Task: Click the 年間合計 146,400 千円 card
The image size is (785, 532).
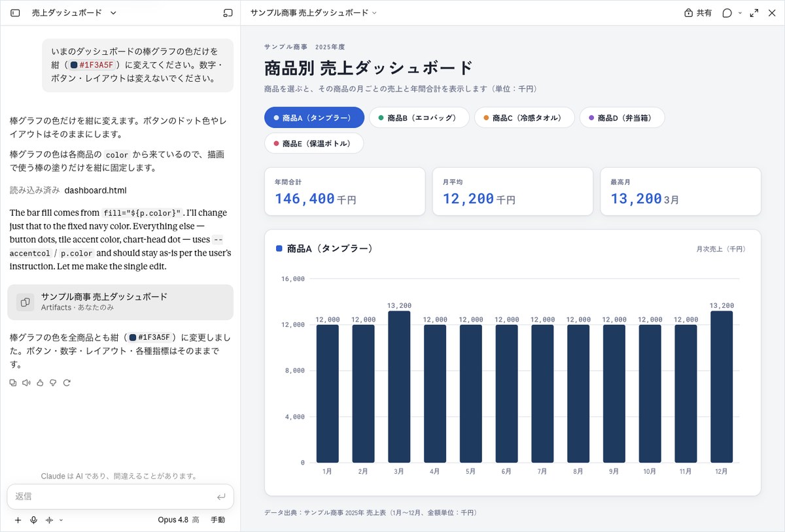Action: point(345,191)
